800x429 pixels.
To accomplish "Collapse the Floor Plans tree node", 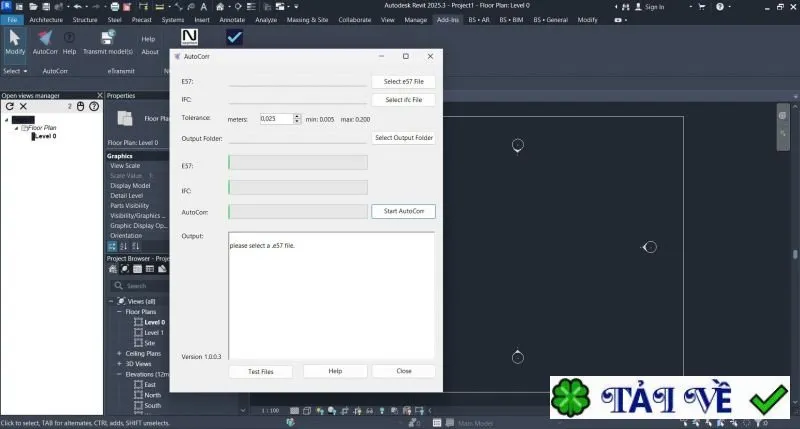I will click(119, 312).
